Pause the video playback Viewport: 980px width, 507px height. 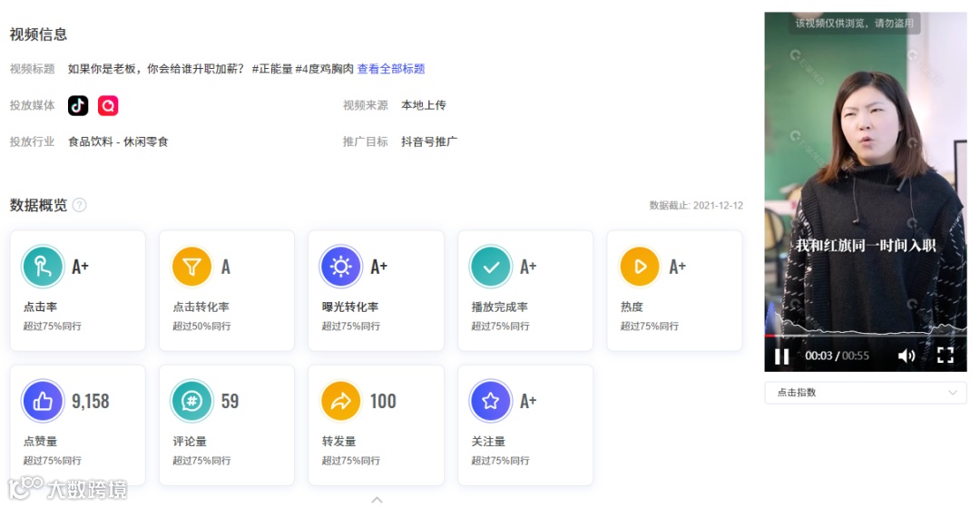click(781, 356)
